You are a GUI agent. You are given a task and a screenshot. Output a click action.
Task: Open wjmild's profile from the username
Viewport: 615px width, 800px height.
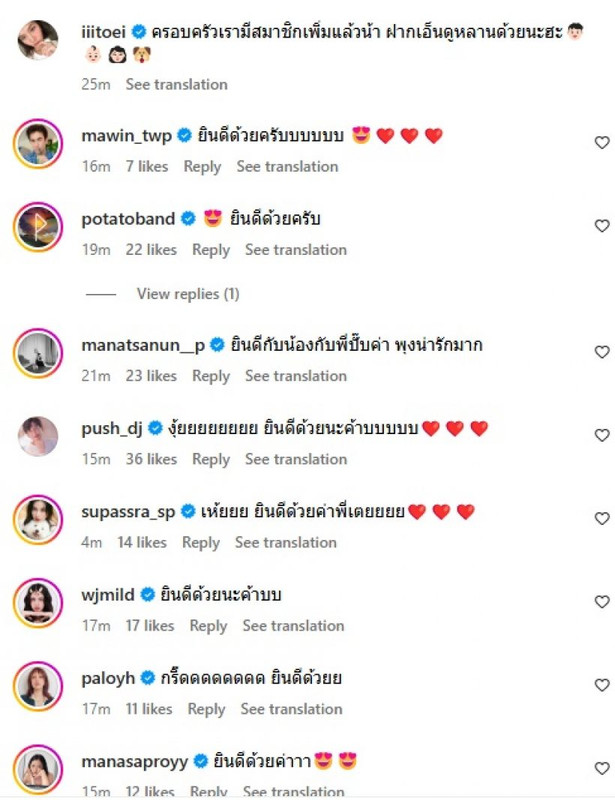click(108, 595)
